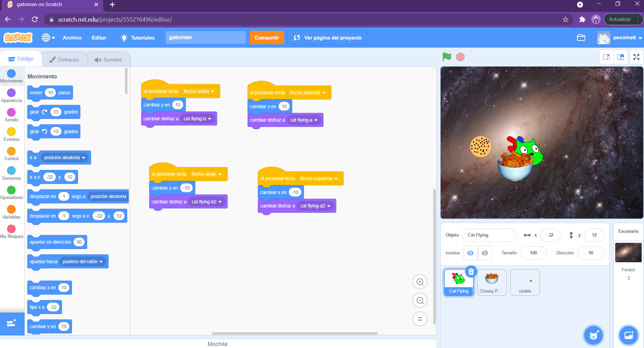Click the gatoman project title field
Viewport: 644px width, 348px height.
pyautogui.click(x=206, y=38)
